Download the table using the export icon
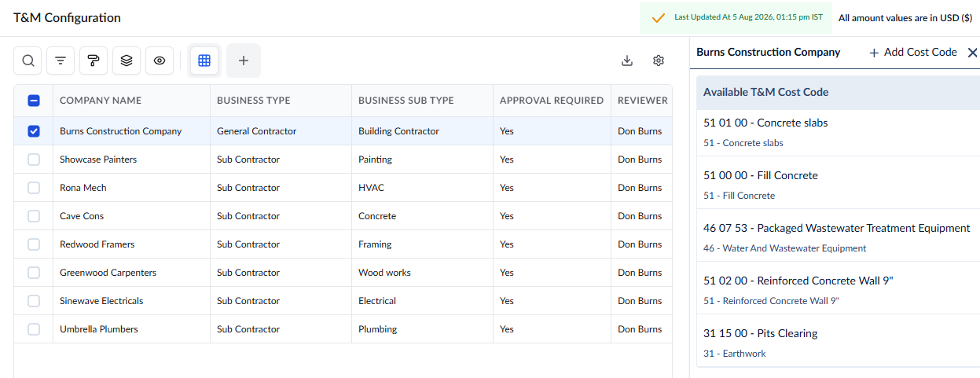 [x=627, y=61]
